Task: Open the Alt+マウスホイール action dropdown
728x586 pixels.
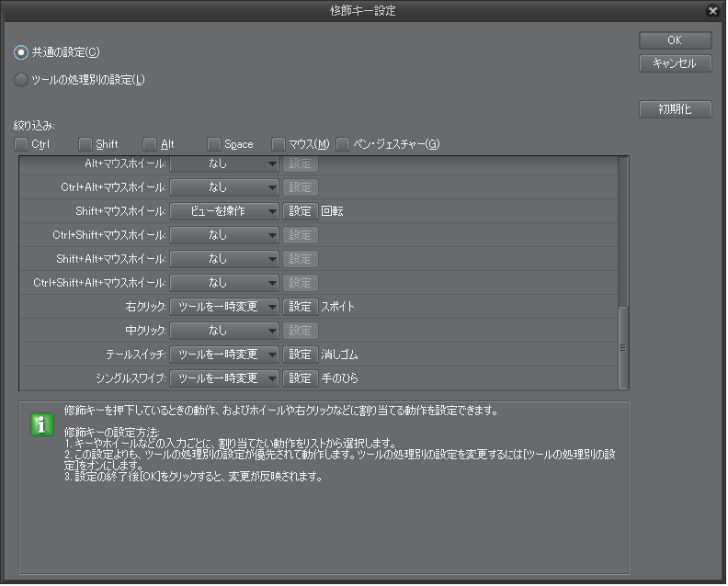Action: click(x=224, y=163)
